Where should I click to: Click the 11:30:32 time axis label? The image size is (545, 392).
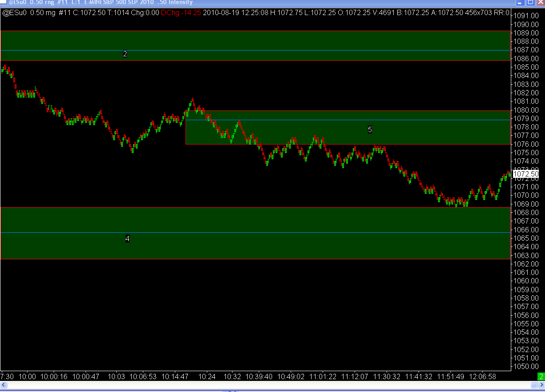[387, 376]
